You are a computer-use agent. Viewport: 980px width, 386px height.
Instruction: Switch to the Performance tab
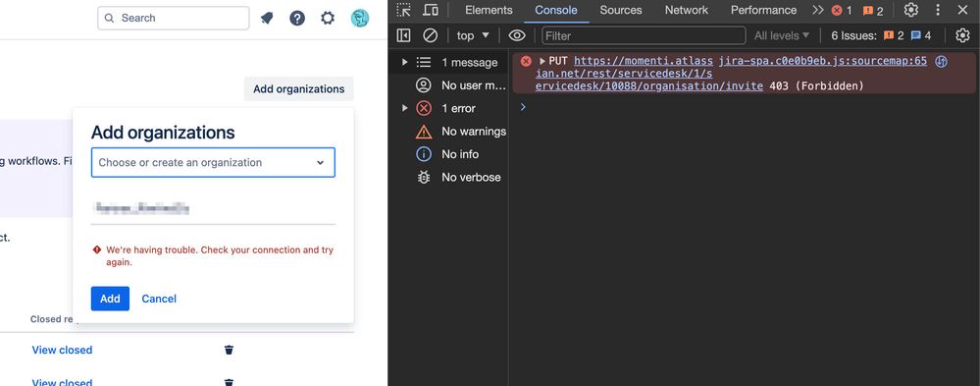point(764,10)
